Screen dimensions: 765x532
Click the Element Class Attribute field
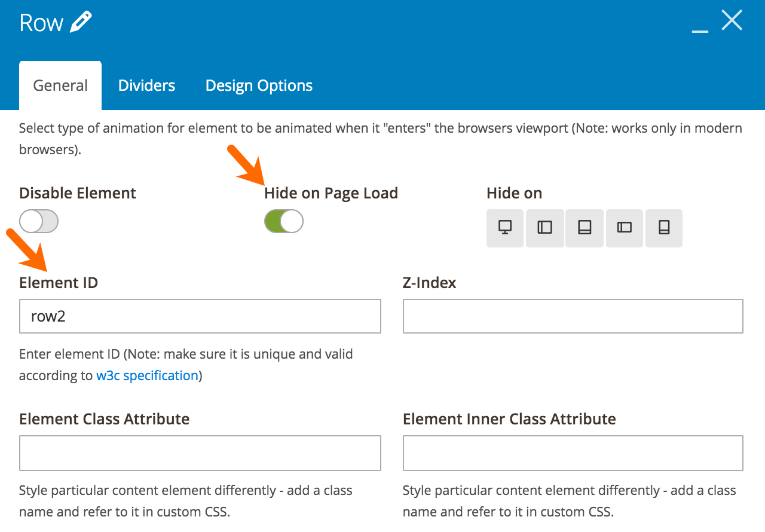tap(200, 452)
